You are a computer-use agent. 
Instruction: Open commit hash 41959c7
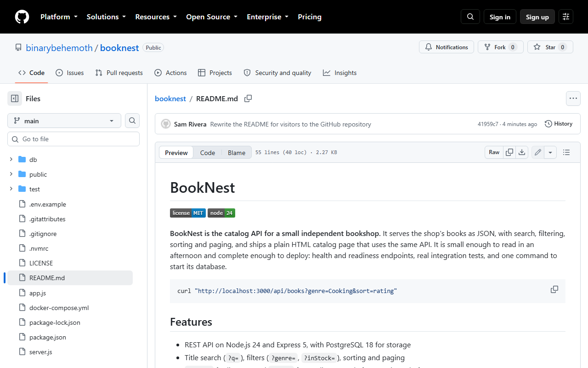(488, 124)
